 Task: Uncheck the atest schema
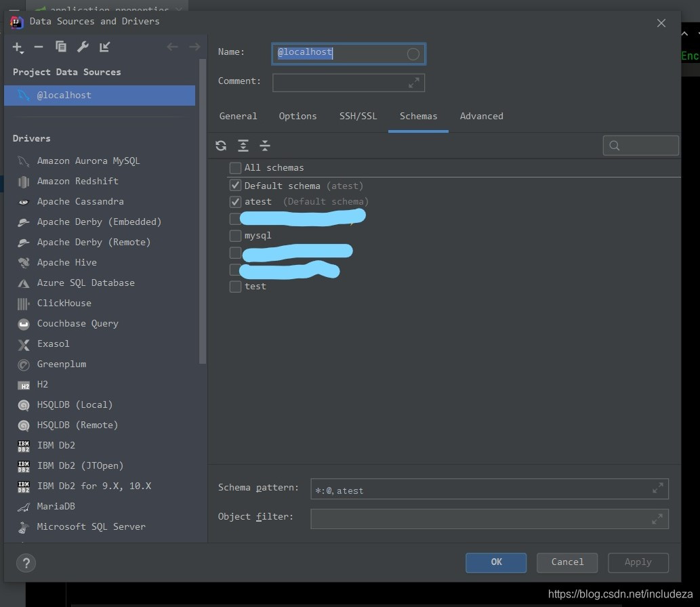click(234, 201)
